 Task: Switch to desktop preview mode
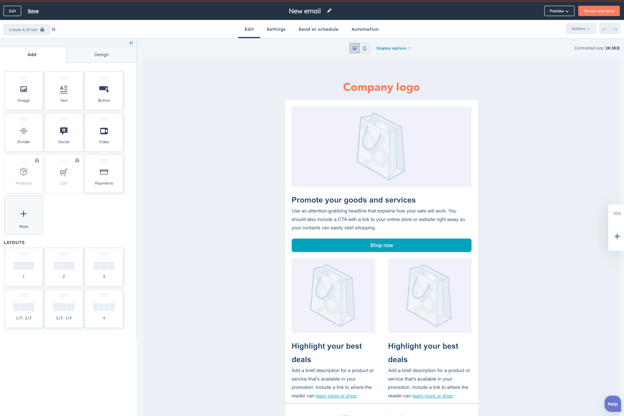(x=354, y=48)
